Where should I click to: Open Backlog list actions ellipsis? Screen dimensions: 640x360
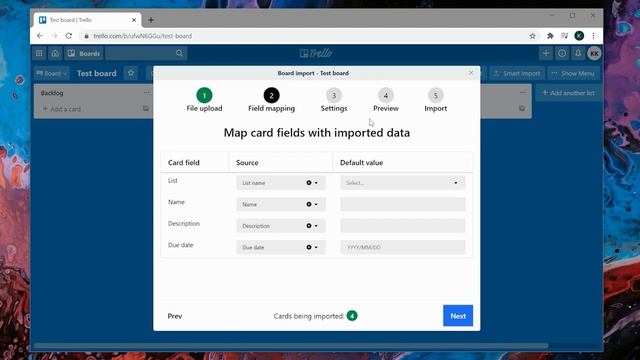(147, 93)
